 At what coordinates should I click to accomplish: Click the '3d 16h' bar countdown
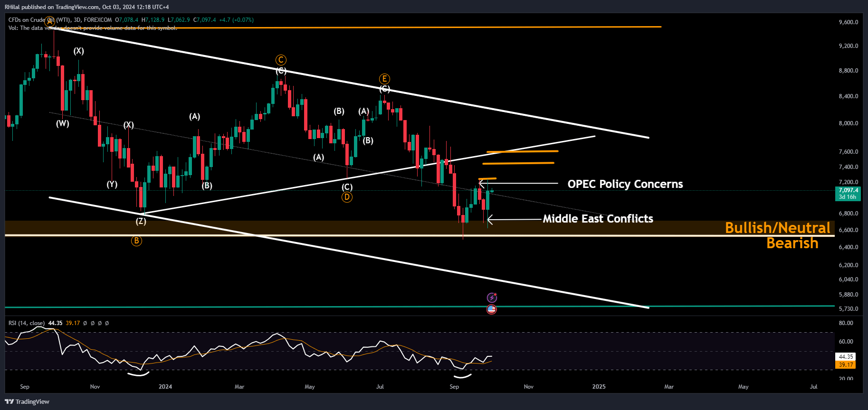point(848,197)
